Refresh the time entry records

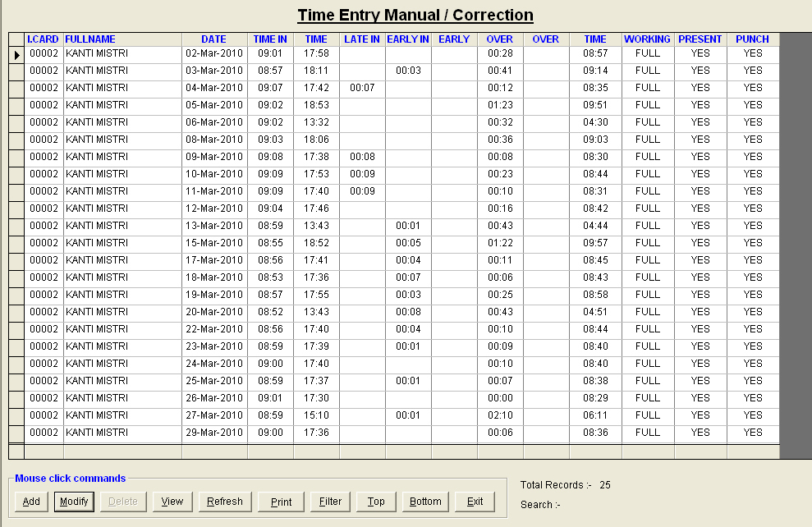tap(224, 502)
